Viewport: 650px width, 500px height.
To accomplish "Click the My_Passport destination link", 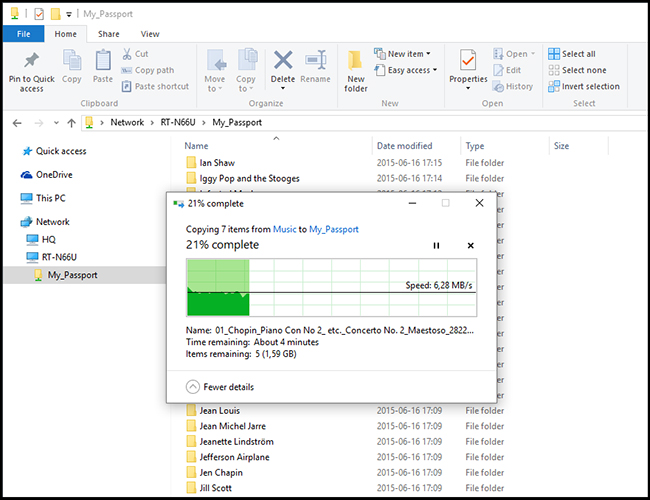I will pyautogui.click(x=334, y=229).
